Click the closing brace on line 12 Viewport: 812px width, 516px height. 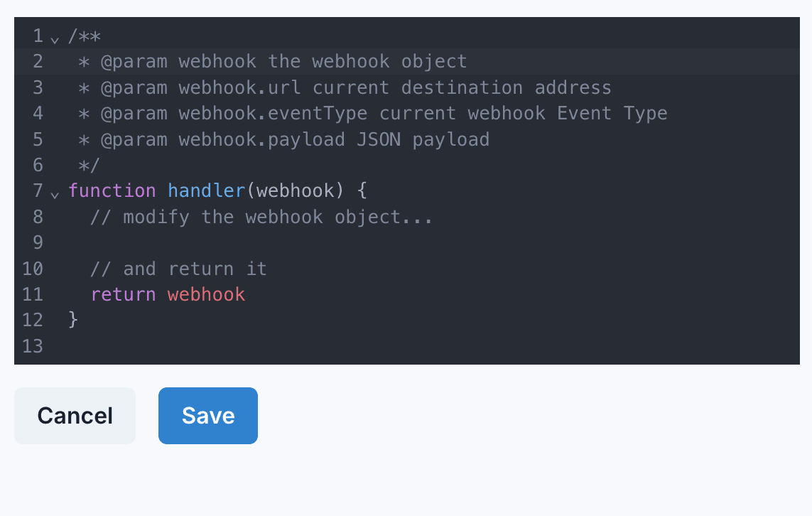pyautogui.click(x=74, y=320)
